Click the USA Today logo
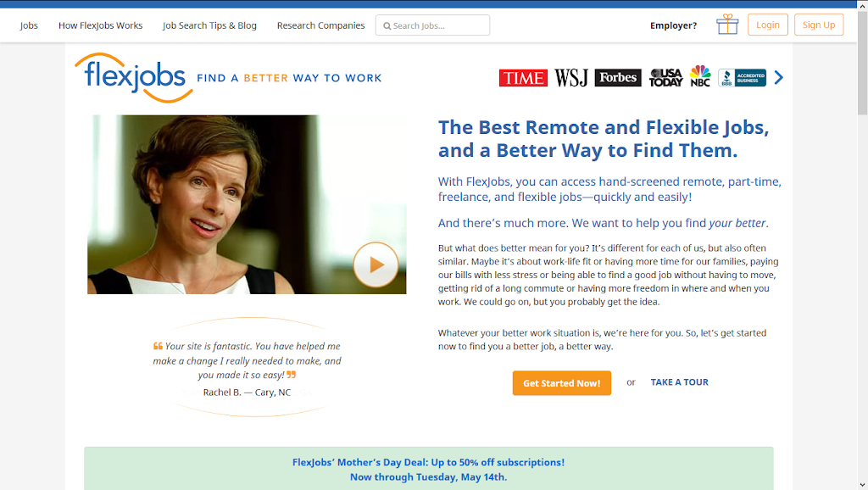868x490 pixels. 665,78
